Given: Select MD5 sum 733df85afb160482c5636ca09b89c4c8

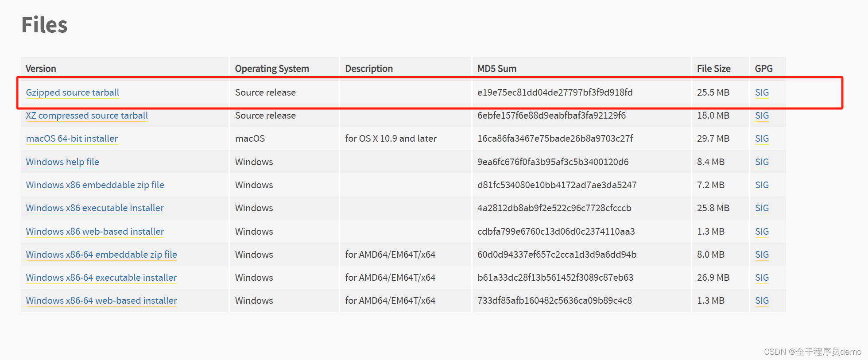Looking at the screenshot, I should pos(554,301).
